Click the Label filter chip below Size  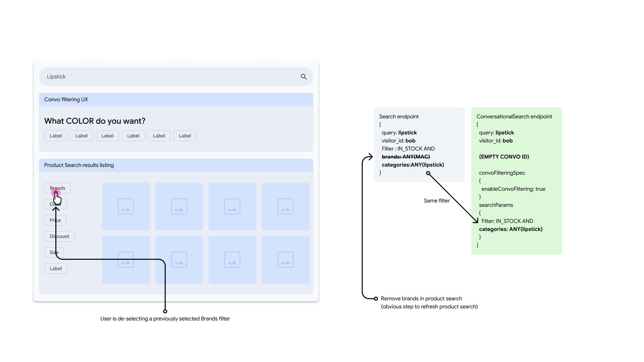56,268
